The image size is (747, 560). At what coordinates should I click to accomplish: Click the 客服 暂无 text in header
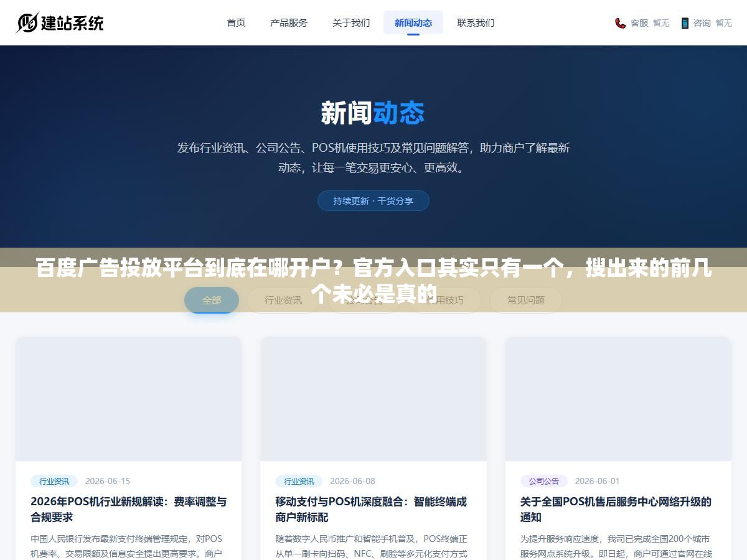point(650,23)
